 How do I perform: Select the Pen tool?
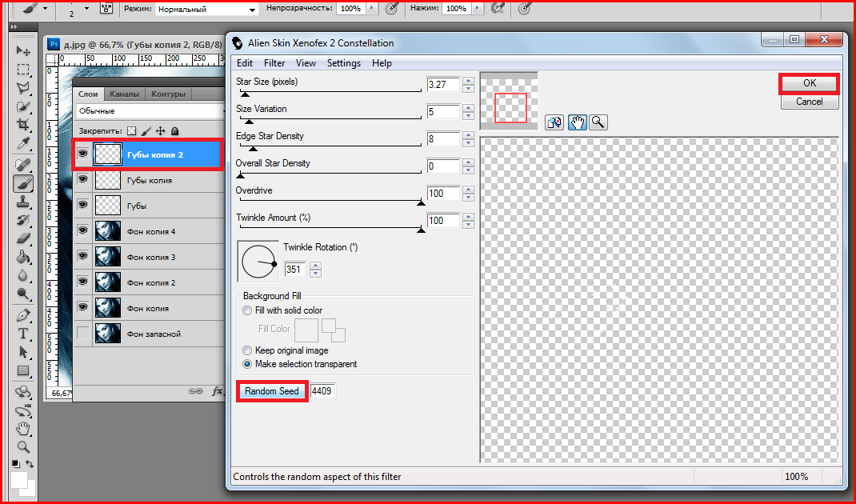pos(23,316)
